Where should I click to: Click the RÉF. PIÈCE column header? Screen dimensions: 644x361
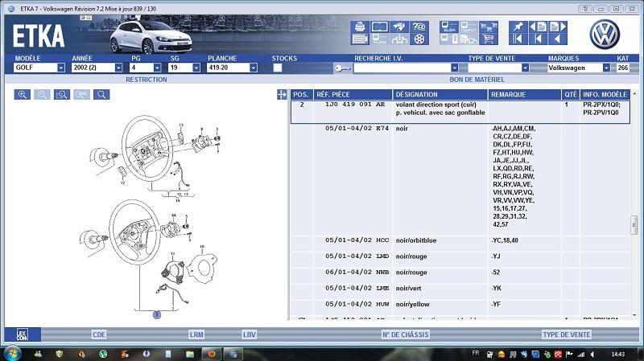353,94
